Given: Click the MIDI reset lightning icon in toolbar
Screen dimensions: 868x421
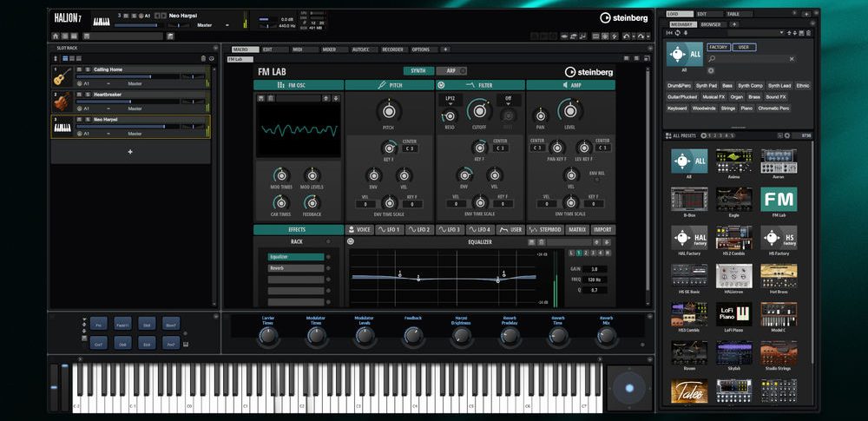Looking at the screenshot, I should [614, 36].
